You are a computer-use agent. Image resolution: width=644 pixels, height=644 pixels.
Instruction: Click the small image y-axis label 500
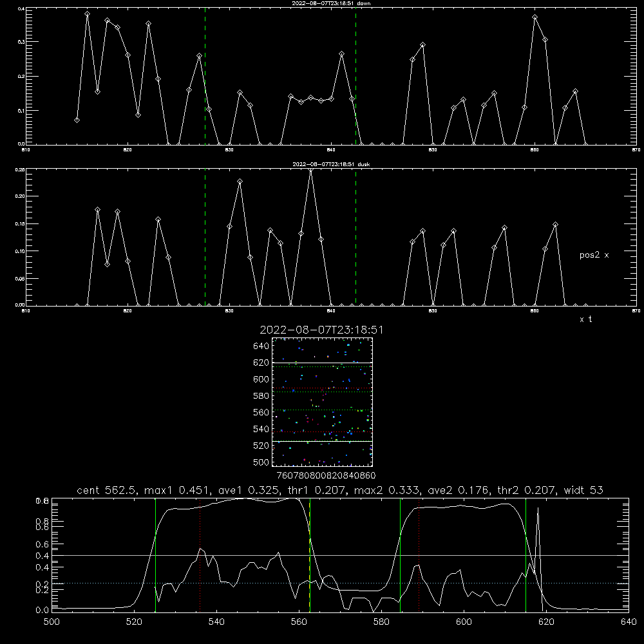pyautogui.click(x=261, y=462)
